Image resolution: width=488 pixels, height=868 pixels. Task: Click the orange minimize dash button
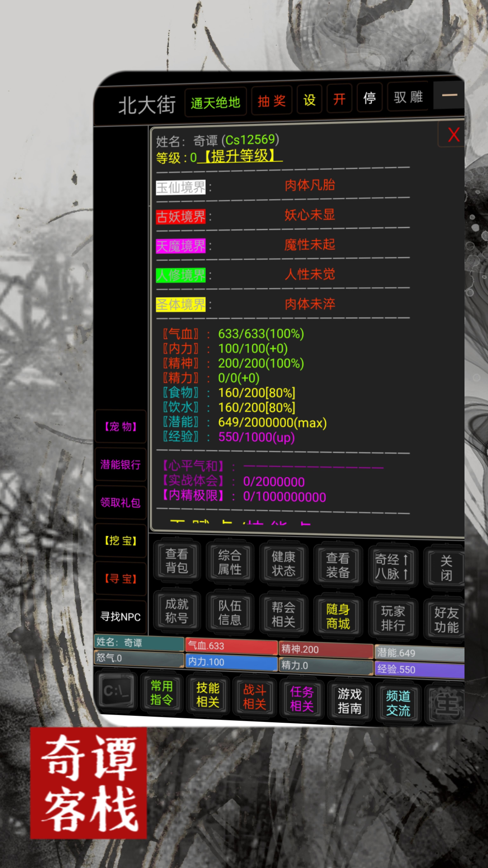pyautogui.click(x=449, y=95)
